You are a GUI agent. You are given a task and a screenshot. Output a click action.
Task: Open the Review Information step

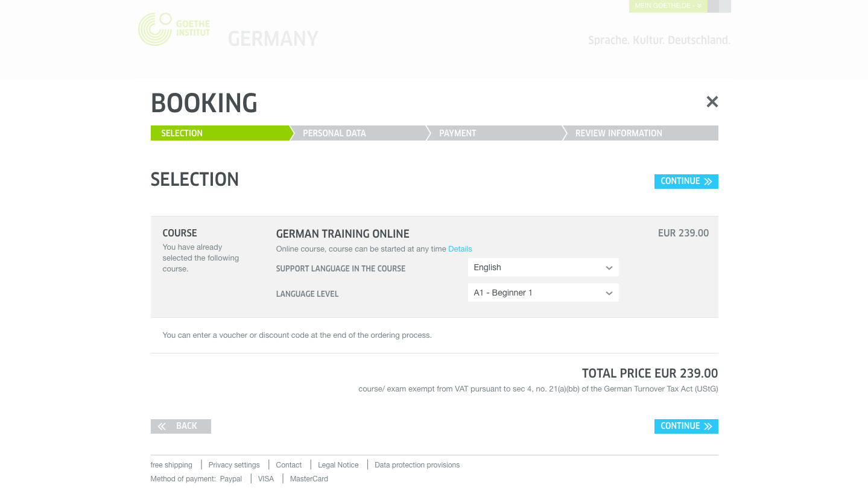[639, 133]
